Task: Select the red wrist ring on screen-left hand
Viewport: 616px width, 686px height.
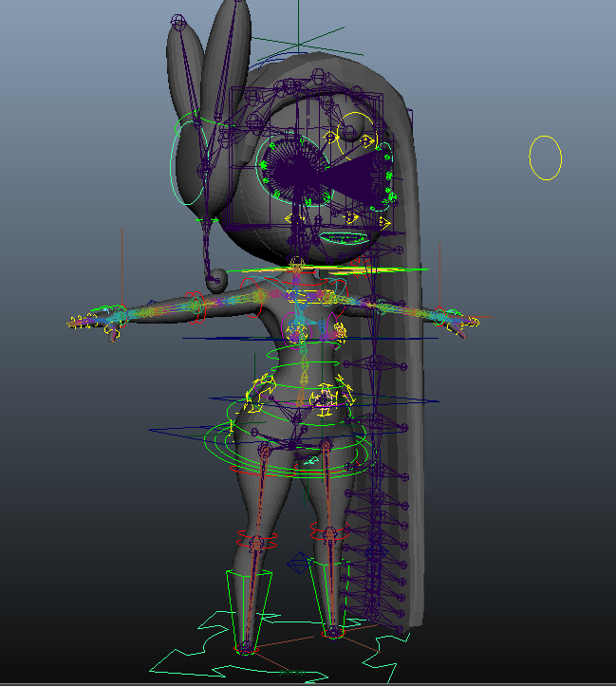Action: click(x=122, y=315)
